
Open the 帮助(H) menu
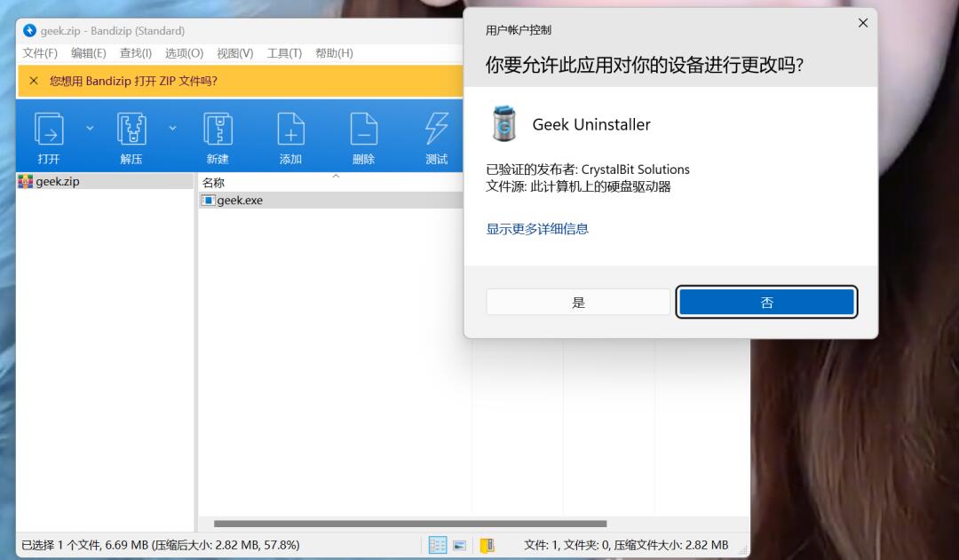tap(334, 53)
